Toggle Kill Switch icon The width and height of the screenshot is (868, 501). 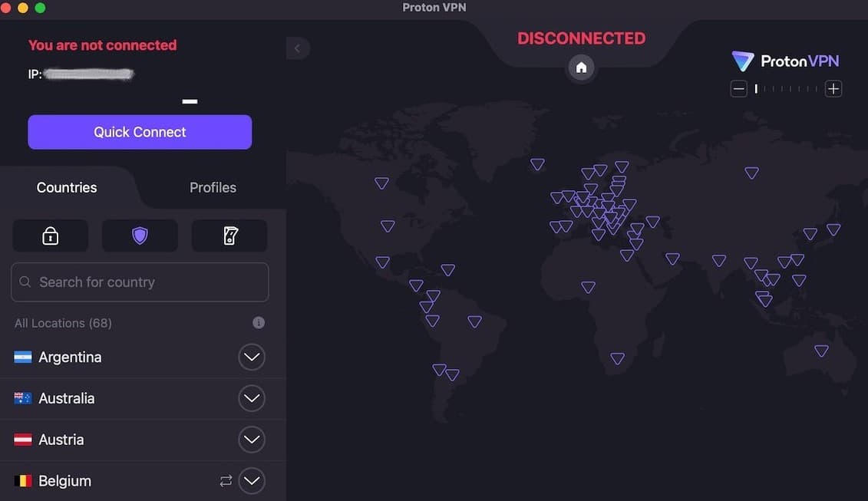click(x=229, y=236)
